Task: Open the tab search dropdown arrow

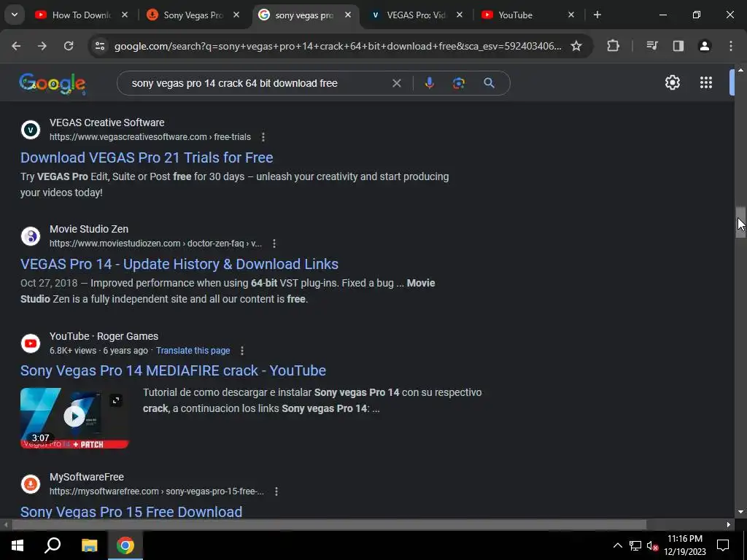Action: point(15,15)
